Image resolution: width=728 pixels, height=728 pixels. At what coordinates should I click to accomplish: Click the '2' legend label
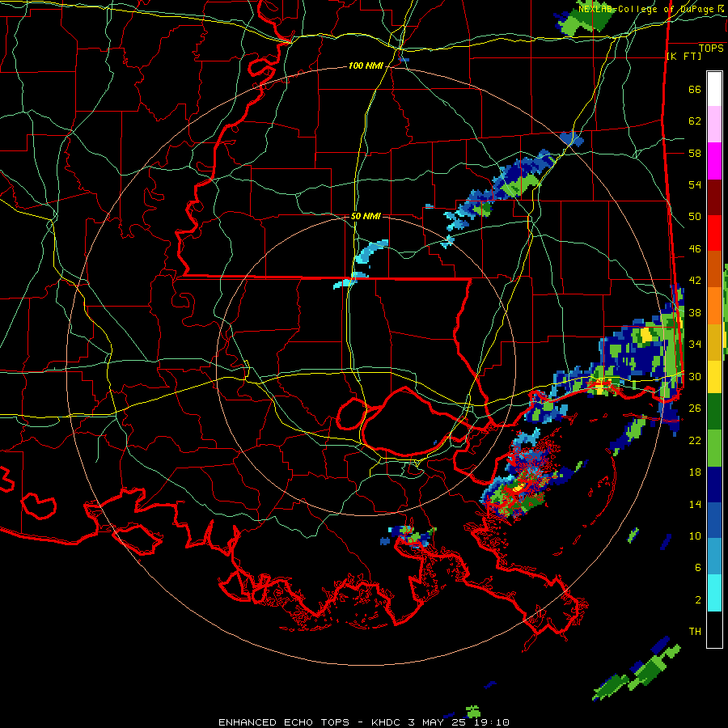coord(698,600)
